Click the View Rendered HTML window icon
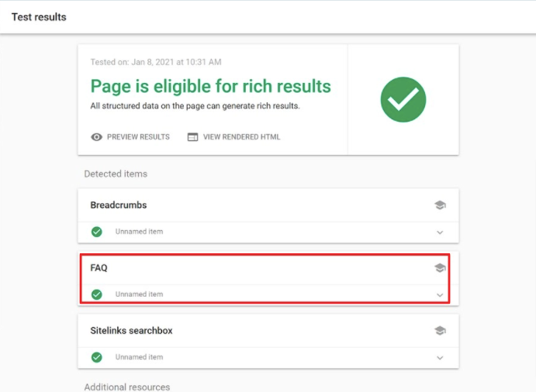This screenshot has width=536, height=392. [x=193, y=137]
